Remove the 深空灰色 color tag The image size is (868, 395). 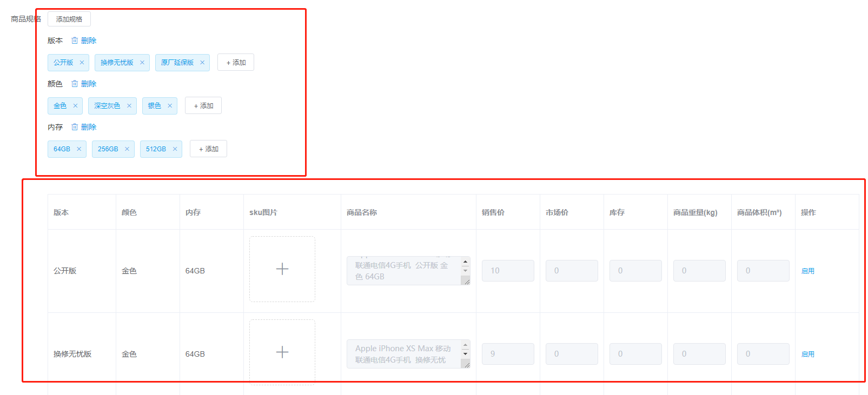point(129,106)
